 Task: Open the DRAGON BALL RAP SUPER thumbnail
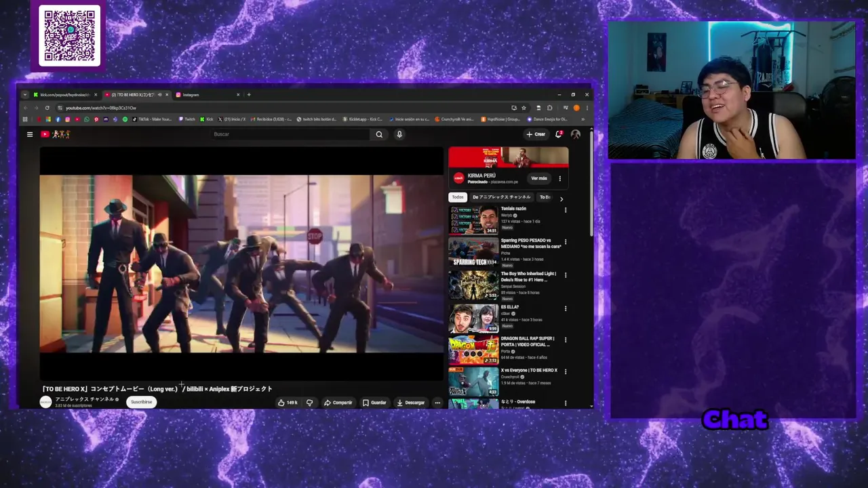click(474, 350)
